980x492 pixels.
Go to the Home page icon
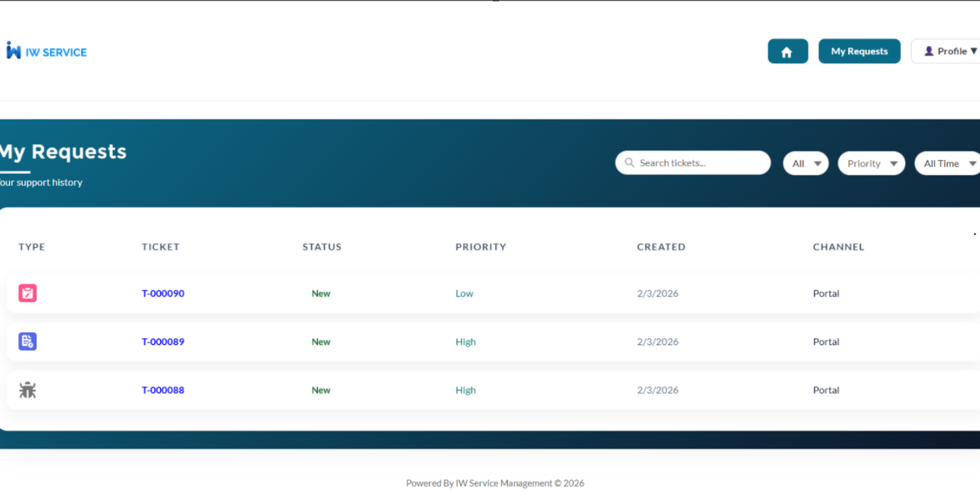(788, 51)
